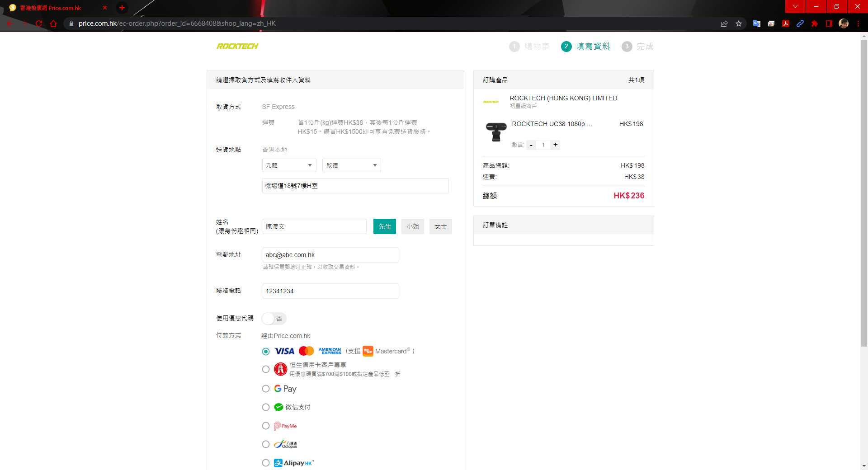Decrease quantity with minus button
The width and height of the screenshot is (868, 470).
[x=531, y=145]
